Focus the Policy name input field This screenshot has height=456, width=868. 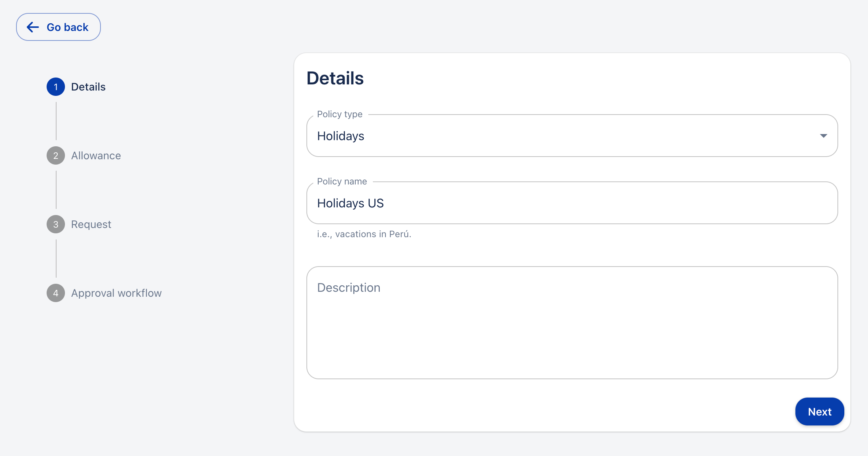572,203
